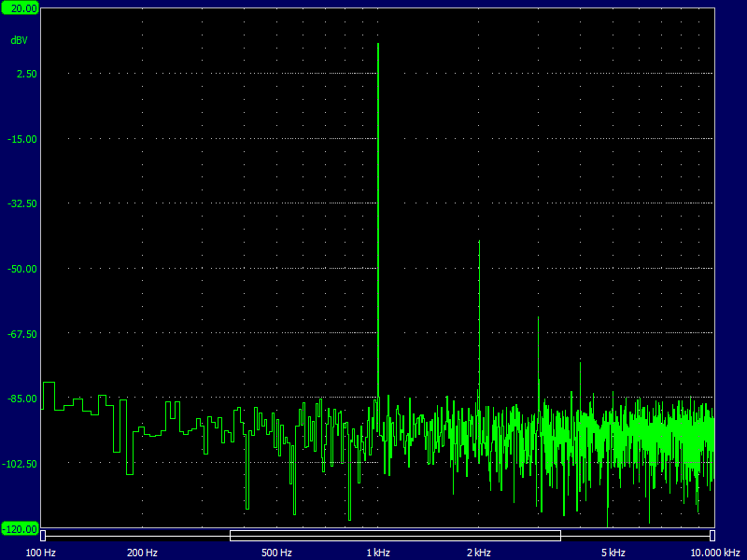Click the -15.00 amplitude axis label
The image size is (747, 560).
[22, 139]
